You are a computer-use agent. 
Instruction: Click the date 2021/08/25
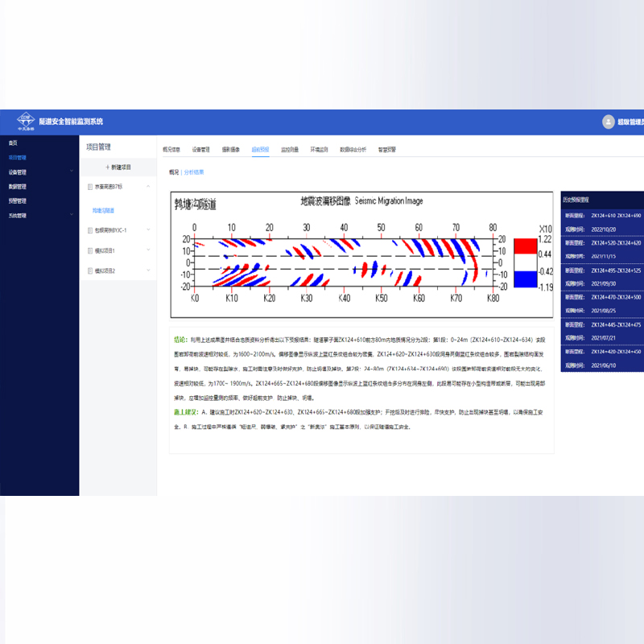pyautogui.click(x=603, y=311)
